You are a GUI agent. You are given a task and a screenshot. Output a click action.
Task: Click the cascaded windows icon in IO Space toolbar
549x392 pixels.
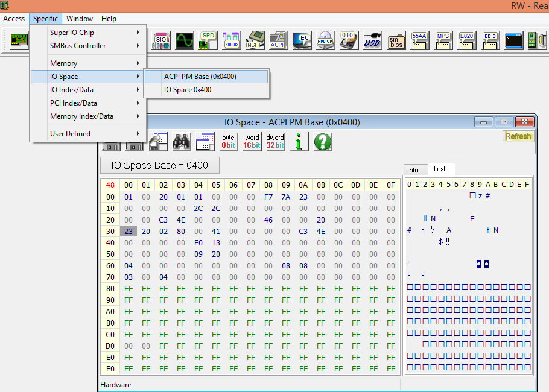tap(205, 142)
